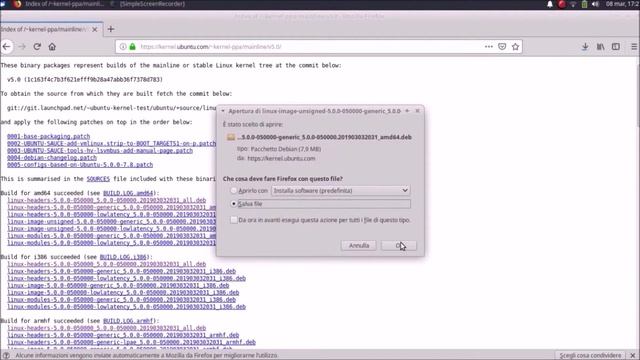Dismiss the Mozilla data notification bar
640x360 pixels.
pyautogui.click(x=633, y=356)
